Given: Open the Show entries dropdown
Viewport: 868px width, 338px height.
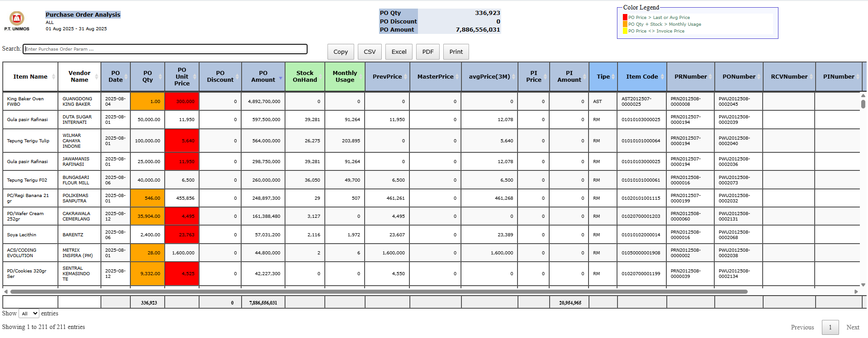Looking at the screenshot, I should (29, 314).
